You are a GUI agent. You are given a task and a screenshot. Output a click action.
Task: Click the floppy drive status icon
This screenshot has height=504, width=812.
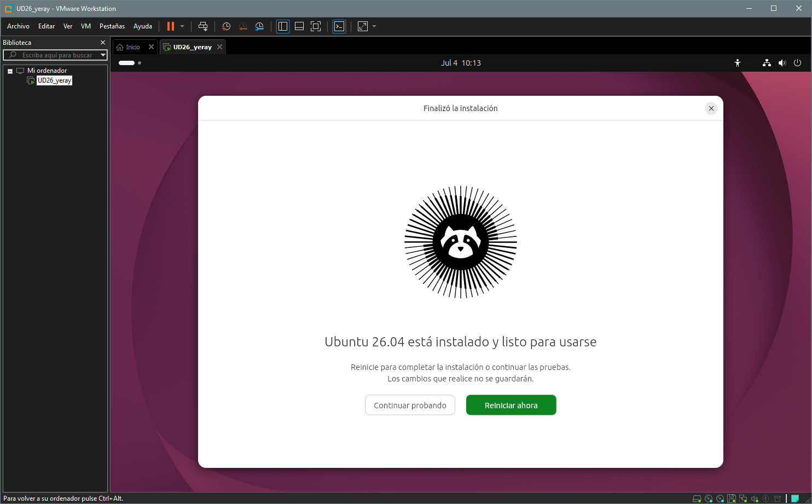[x=732, y=499]
